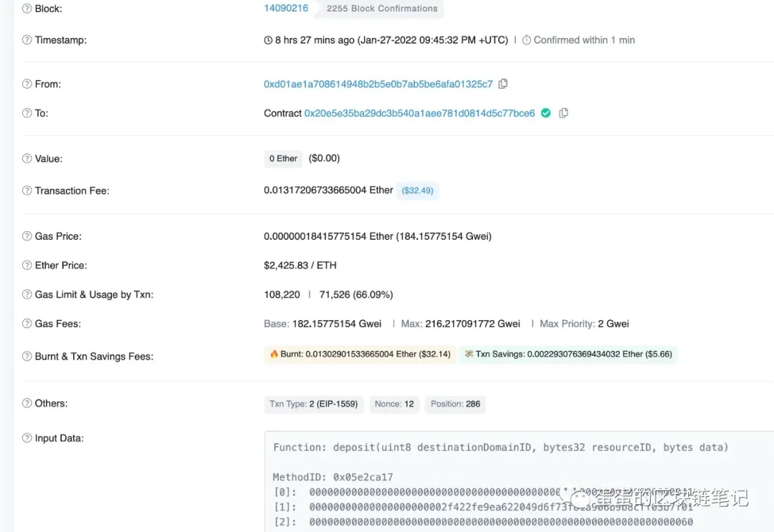Viewport: 774px width, 532px height.
Task: Click the Transaction Fee question mark icon
Action: tap(25, 190)
